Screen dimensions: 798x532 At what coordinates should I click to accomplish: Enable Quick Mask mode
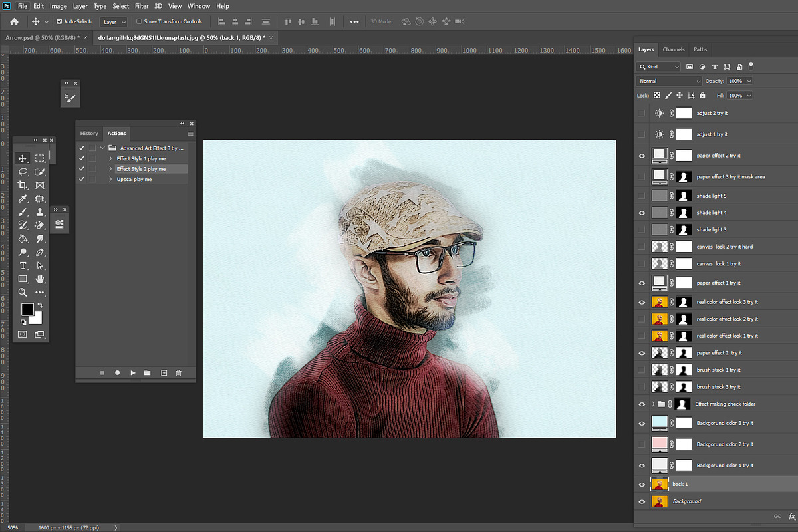point(23,334)
